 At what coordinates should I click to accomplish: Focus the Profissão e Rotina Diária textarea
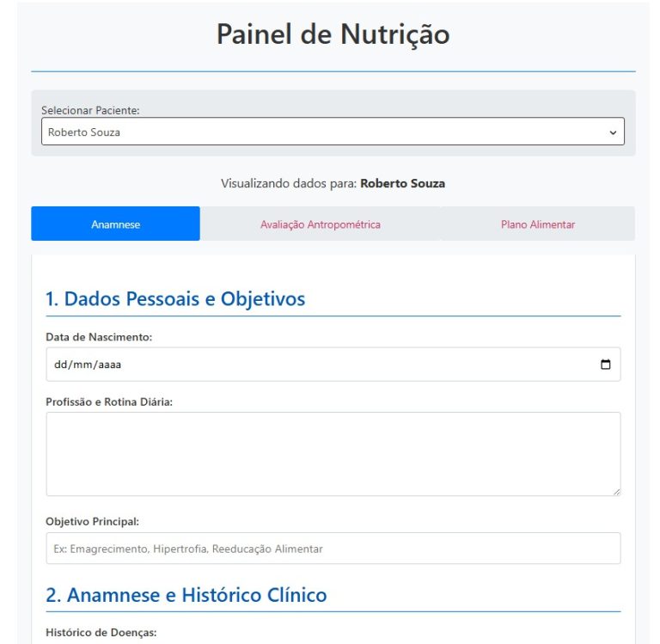(333, 453)
